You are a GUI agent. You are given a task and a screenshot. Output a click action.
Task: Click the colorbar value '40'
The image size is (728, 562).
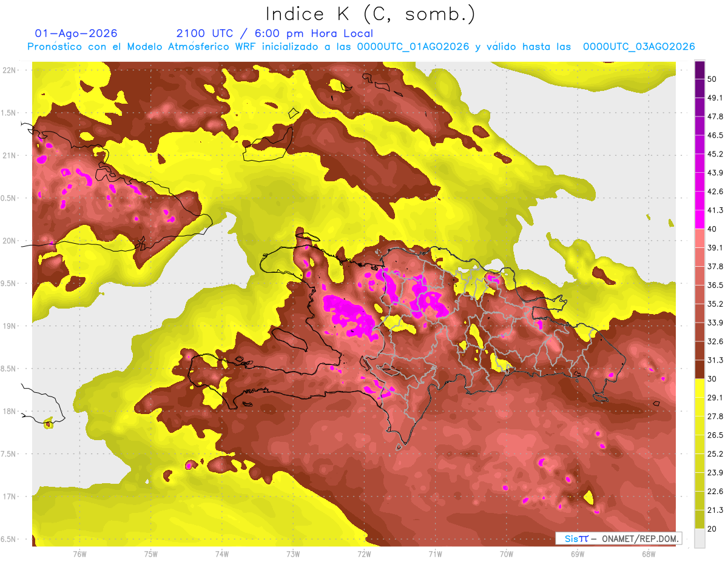pyautogui.click(x=712, y=229)
